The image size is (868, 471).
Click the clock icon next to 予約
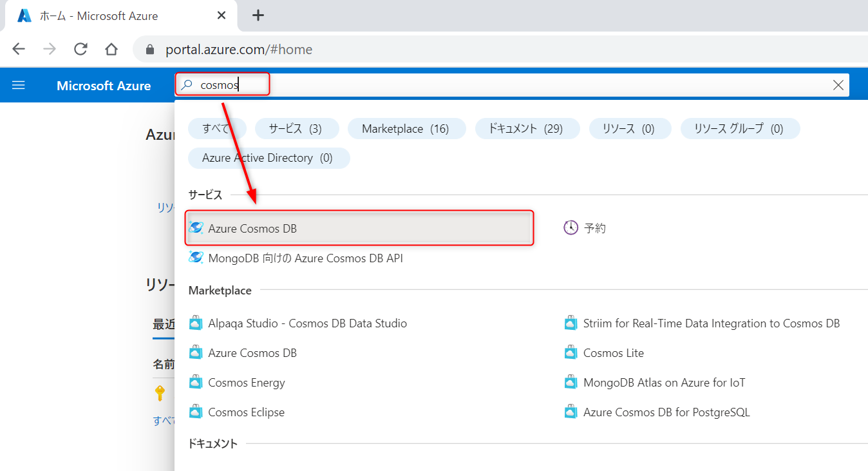coord(571,227)
